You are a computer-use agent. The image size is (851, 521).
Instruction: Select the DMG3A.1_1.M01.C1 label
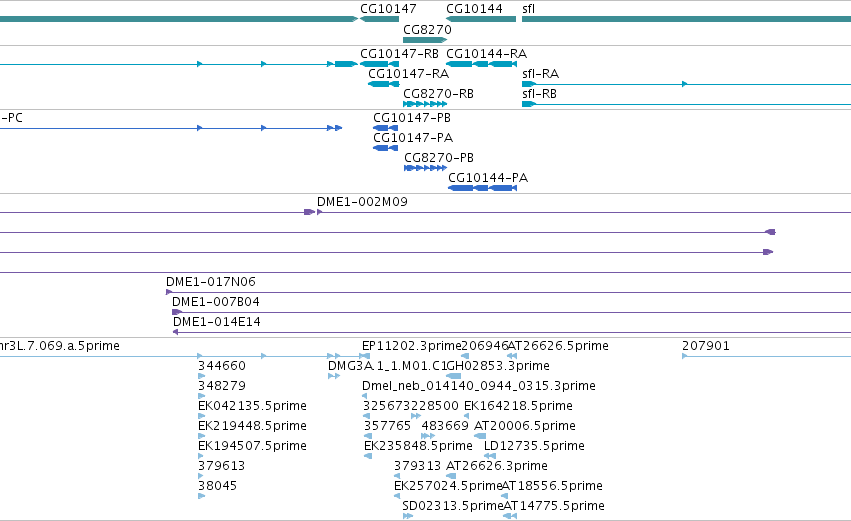(388, 366)
